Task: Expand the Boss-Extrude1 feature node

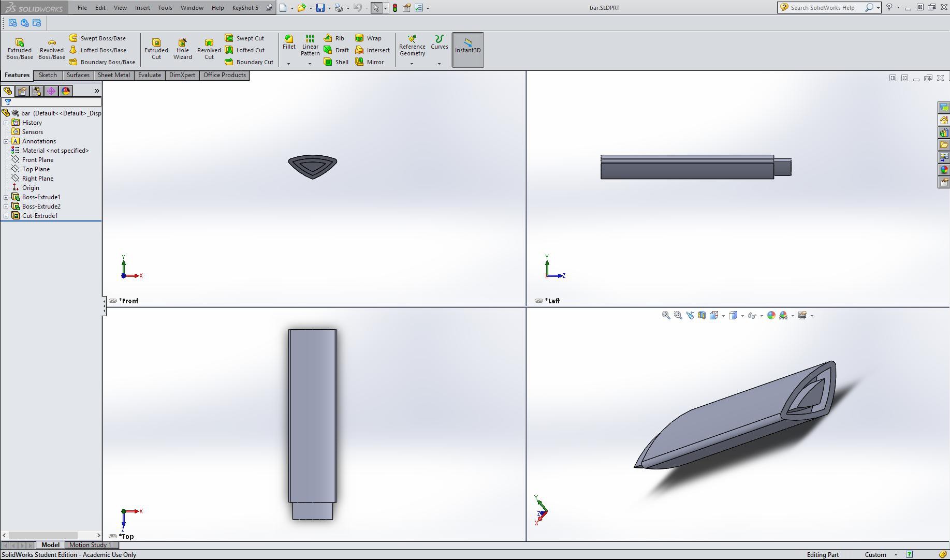Action: tap(6, 197)
